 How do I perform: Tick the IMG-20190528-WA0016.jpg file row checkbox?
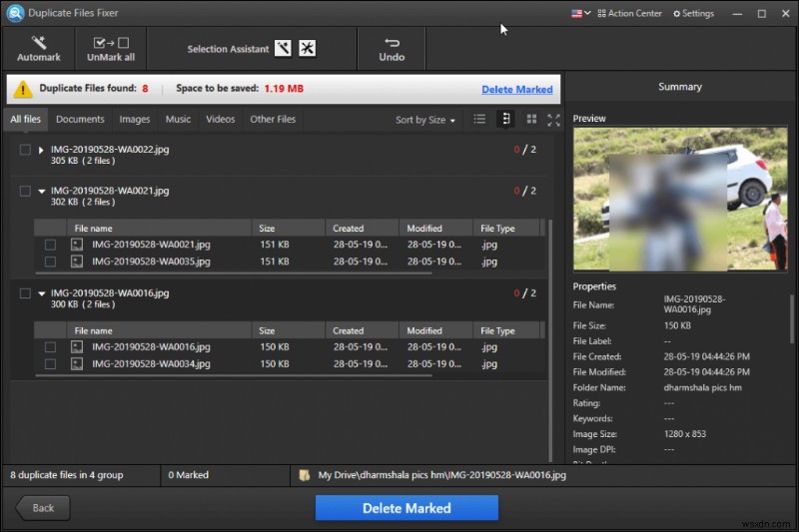50,347
